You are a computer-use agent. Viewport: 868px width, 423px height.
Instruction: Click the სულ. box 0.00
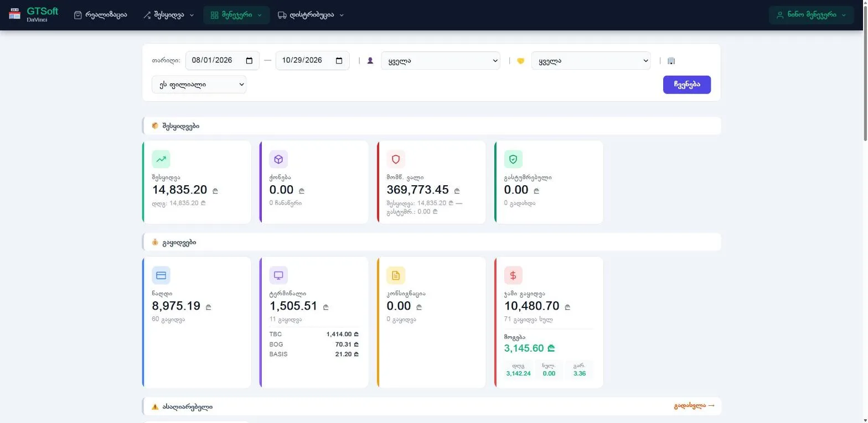tap(549, 370)
